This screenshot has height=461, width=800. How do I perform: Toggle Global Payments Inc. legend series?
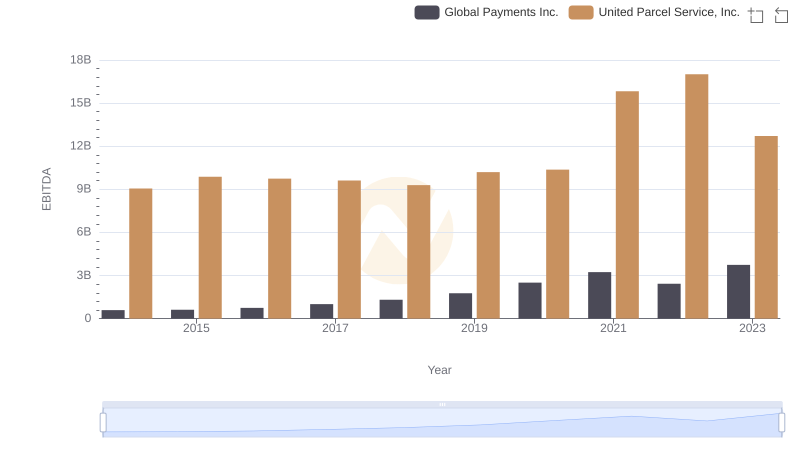(486, 12)
